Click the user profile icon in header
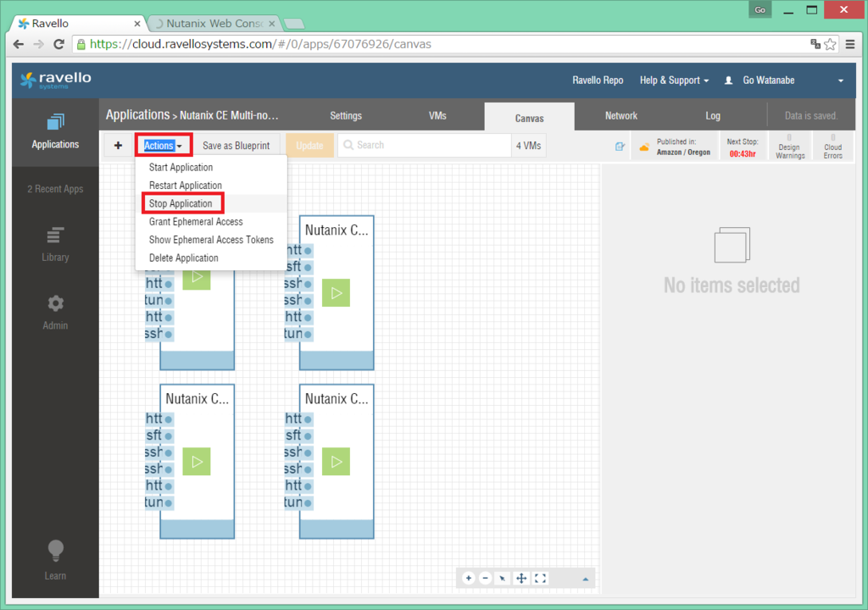Image resolution: width=868 pixels, height=610 pixels. 728,80
